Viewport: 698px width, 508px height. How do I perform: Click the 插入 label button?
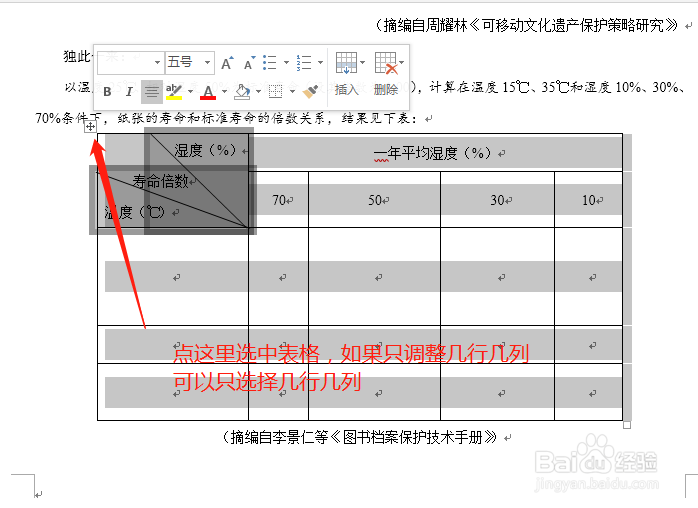[346, 90]
